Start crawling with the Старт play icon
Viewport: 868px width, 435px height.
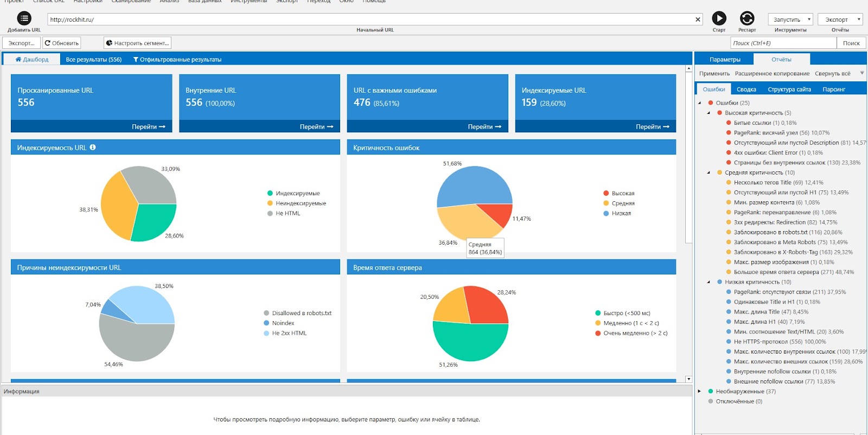coord(719,18)
